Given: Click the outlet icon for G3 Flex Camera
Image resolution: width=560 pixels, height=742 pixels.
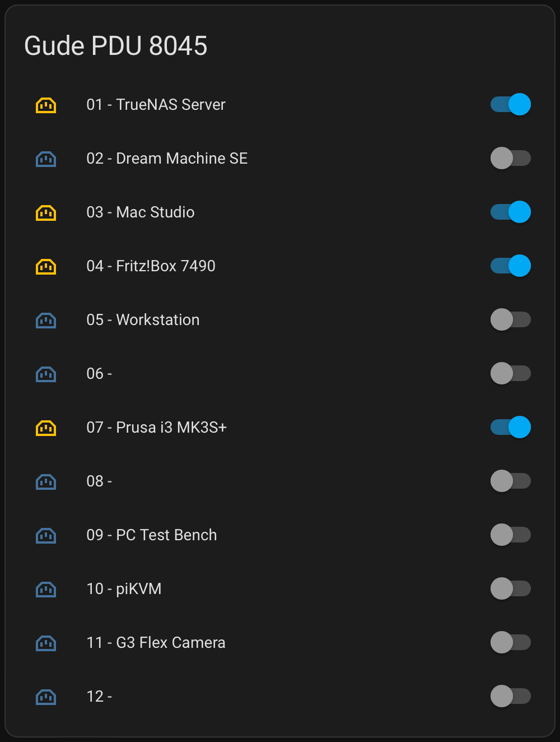Looking at the screenshot, I should click(x=46, y=642).
